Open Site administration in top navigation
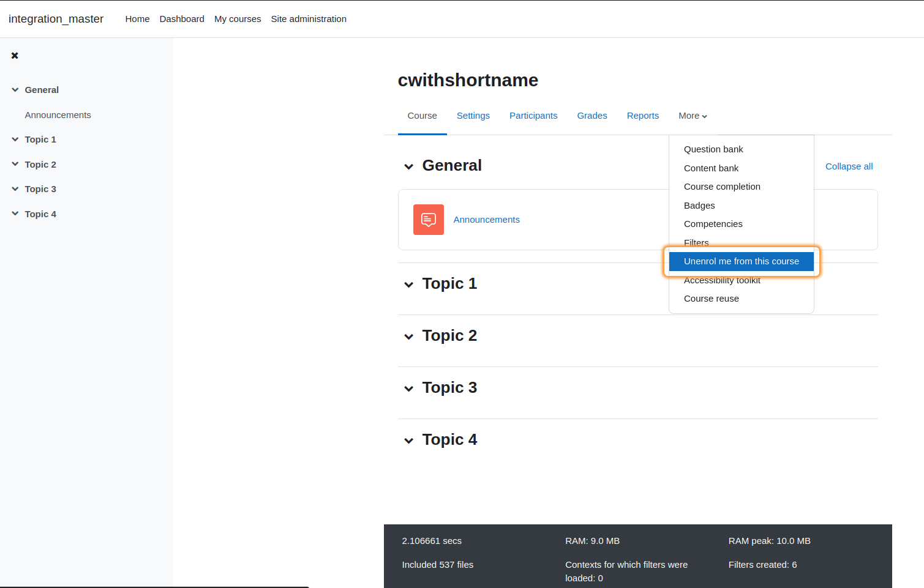 309,19
